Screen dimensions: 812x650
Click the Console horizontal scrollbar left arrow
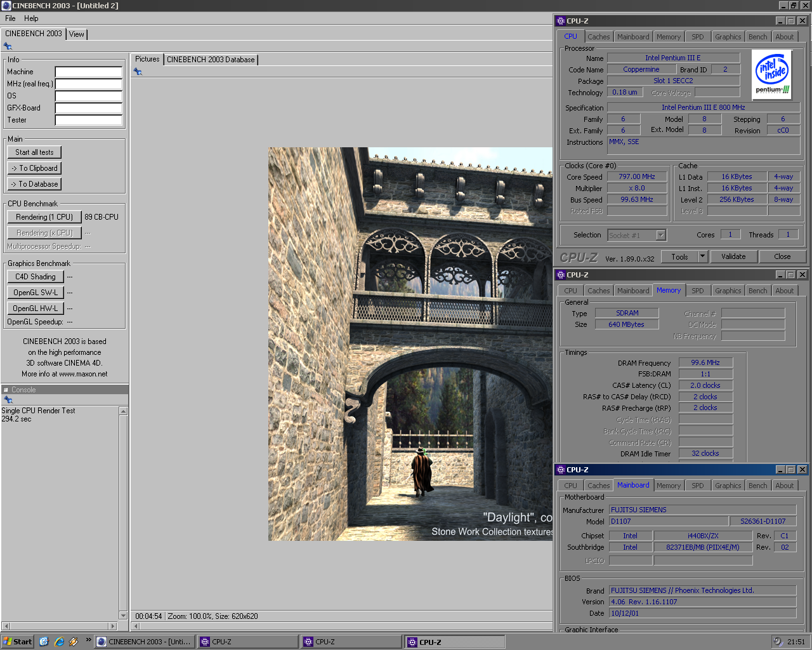[x=6, y=626]
